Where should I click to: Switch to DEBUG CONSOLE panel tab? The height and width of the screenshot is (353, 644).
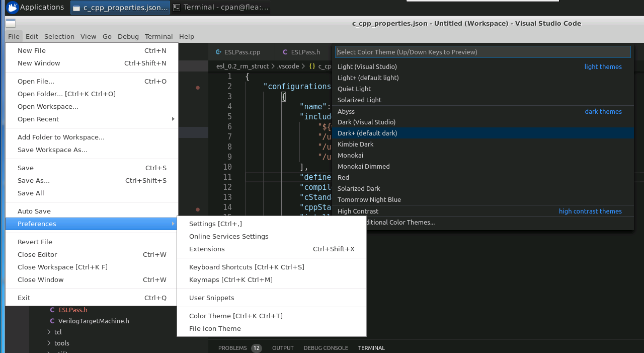coord(326,348)
